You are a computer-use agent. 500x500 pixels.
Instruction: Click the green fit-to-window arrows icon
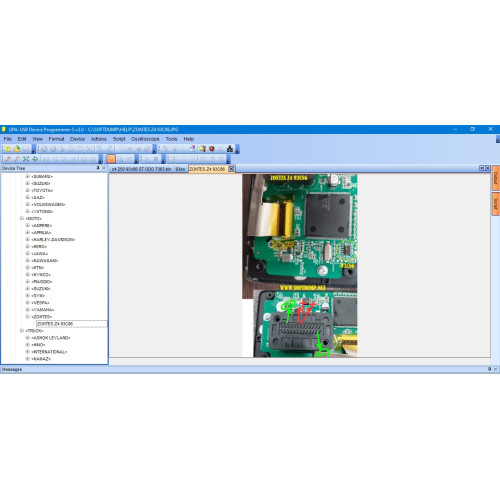point(26,159)
